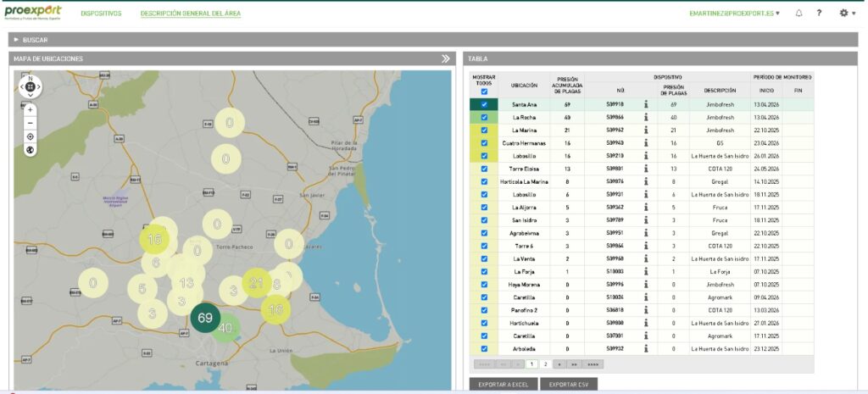Uncheck the Mostrar Todos checkbox
This screenshot has width=868, height=394.
(484, 92)
